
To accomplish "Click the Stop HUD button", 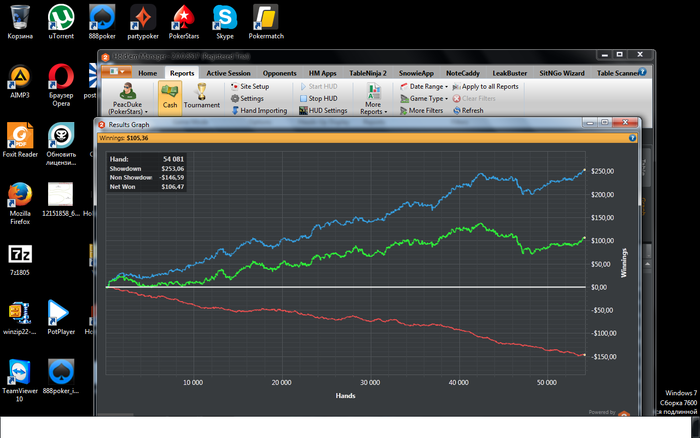I will click(318, 98).
